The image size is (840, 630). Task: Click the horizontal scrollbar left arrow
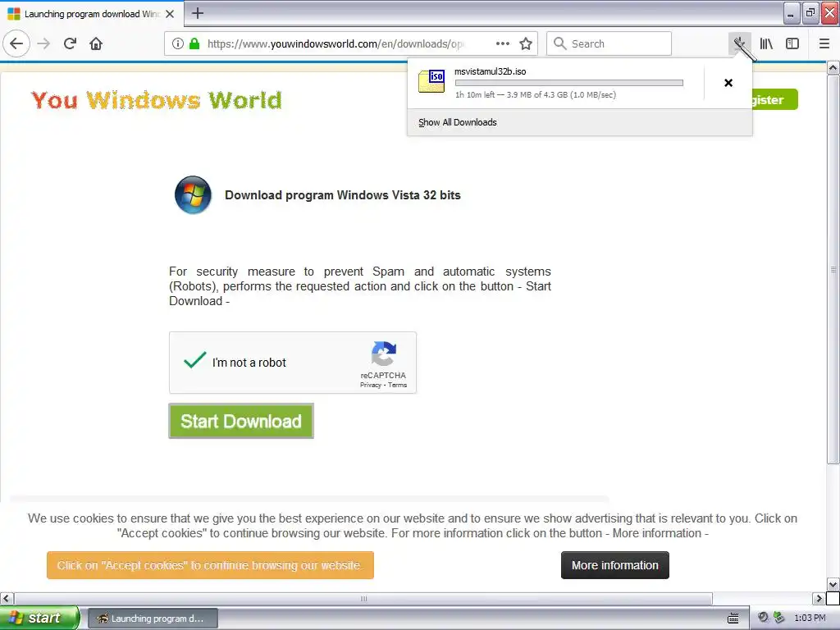pos(7,598)
